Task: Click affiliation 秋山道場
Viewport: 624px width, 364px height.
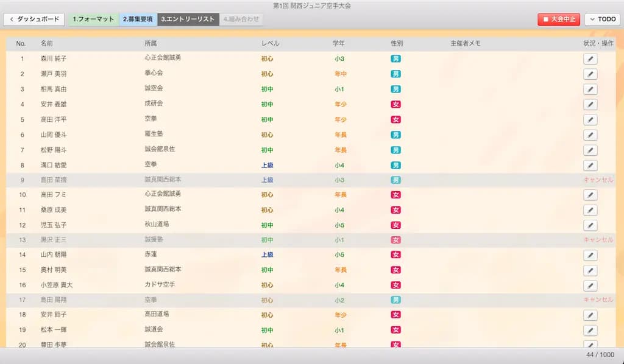Action: click(x=157, y=224)
